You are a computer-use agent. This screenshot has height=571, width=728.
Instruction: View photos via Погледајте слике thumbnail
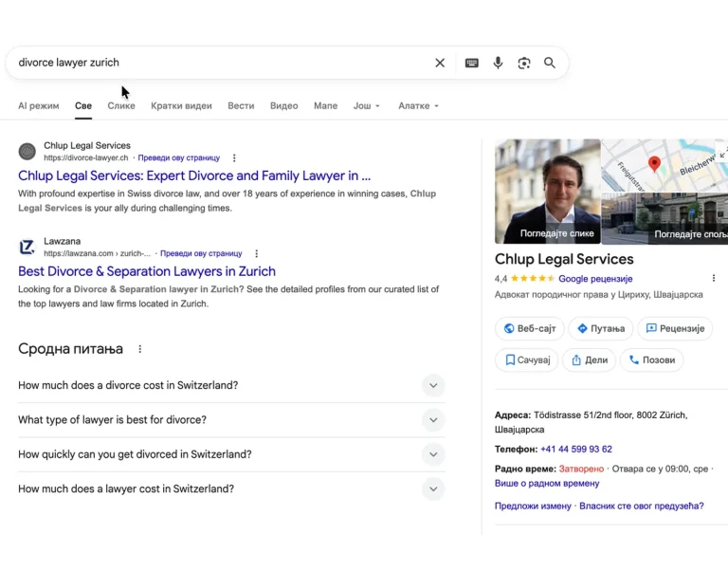(x=547, y=192)
